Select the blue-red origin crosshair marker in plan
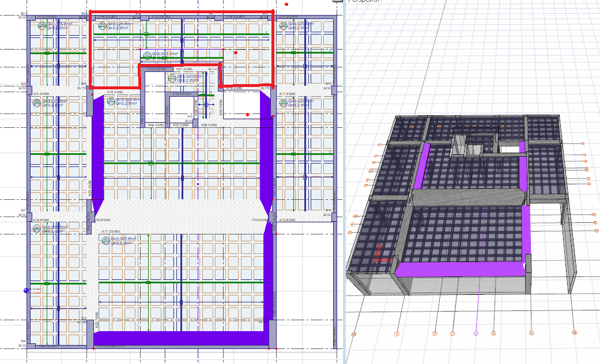 tap(26, 290)
